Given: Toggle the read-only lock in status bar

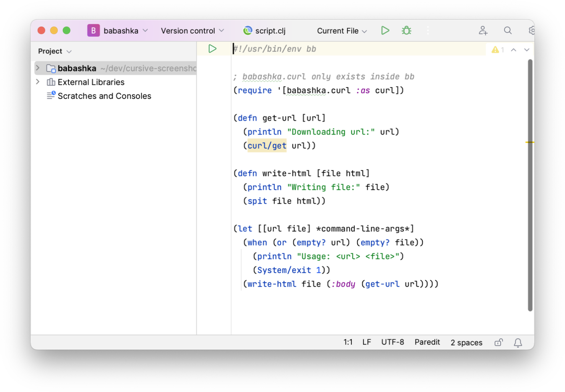Looking at the screenshot, I should 498,343.
